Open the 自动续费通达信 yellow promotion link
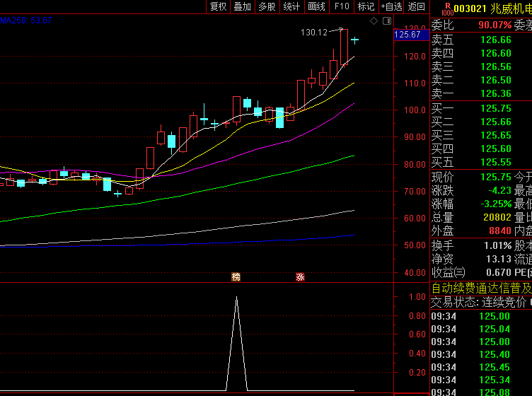Image resolution: width=532 pixels, height=396 pixels. coord(482,289)
